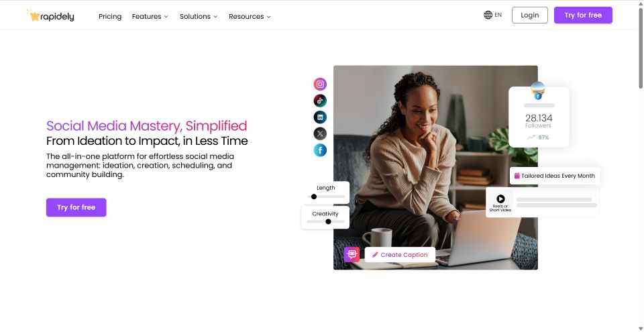Select the TikTok icon
The width and height of the screenshot is (644, 332).
click(320, 101)
